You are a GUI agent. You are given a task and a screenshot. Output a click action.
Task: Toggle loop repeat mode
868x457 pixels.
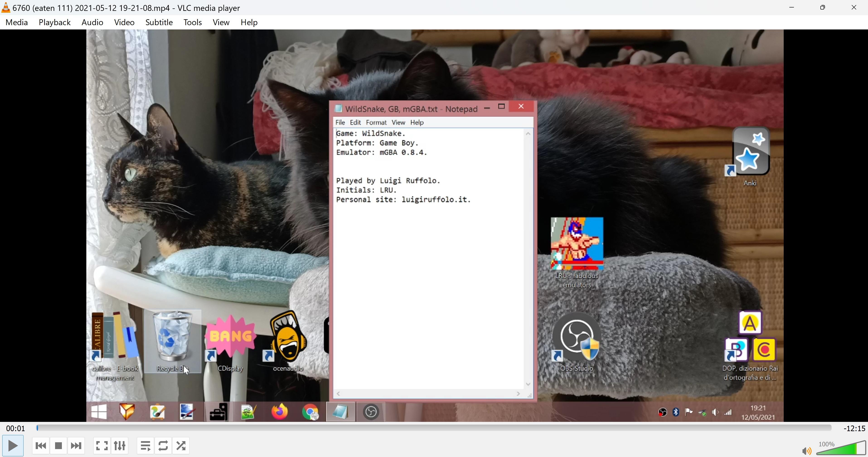tap(163, 446)
